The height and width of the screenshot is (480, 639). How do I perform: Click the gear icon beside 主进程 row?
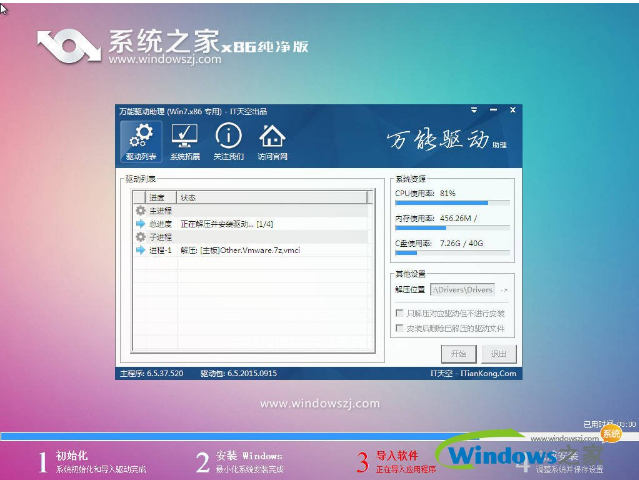pyautogui.click(x=141, y=211)
